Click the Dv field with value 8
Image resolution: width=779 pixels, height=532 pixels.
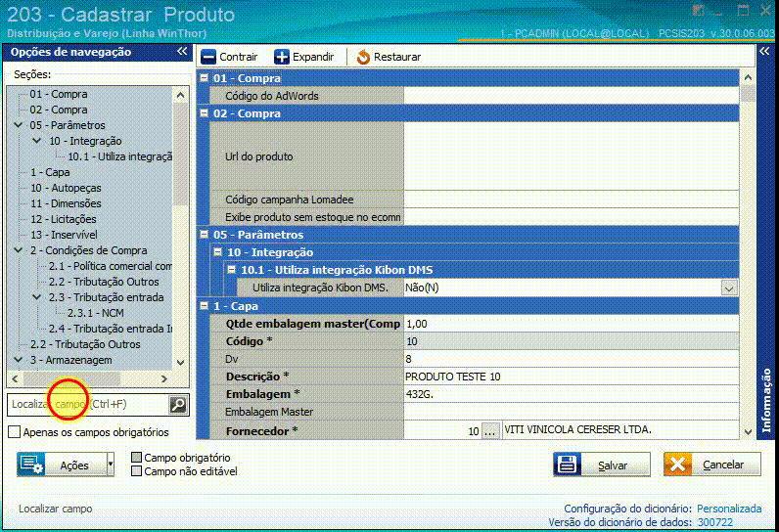tap(572, 359)
